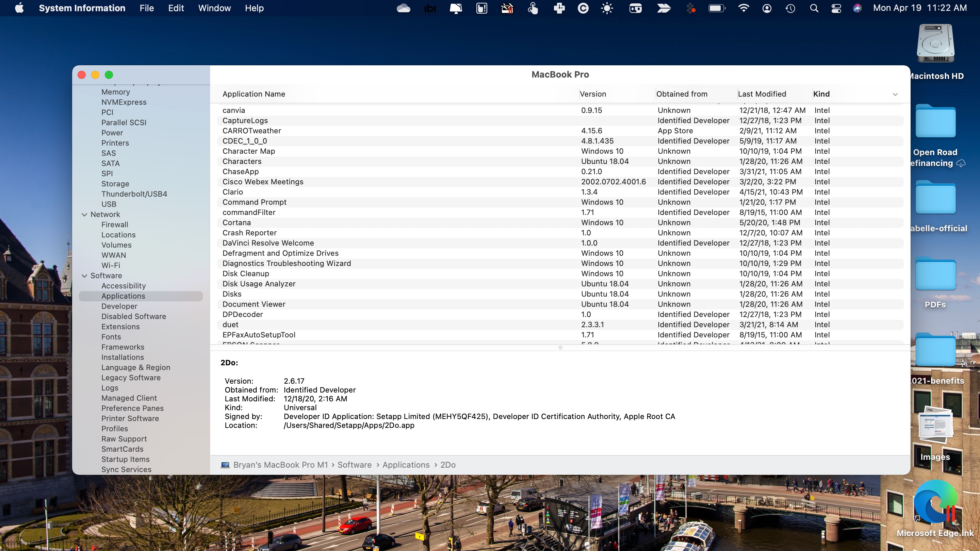Click the pane splitter handle dot
The width and height of the screenshot is (980, 551).
click(x=560, y=348)
